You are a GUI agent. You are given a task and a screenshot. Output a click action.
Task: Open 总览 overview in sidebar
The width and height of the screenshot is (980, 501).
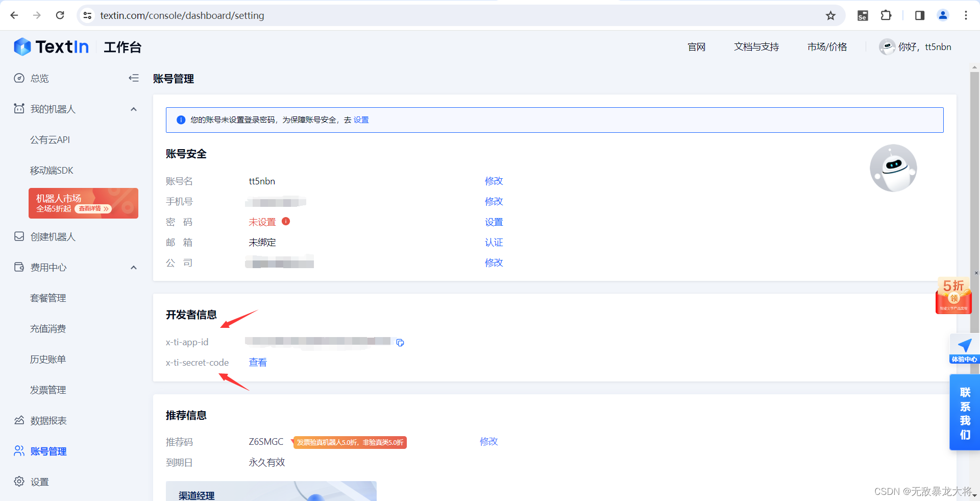click(39, 78)
